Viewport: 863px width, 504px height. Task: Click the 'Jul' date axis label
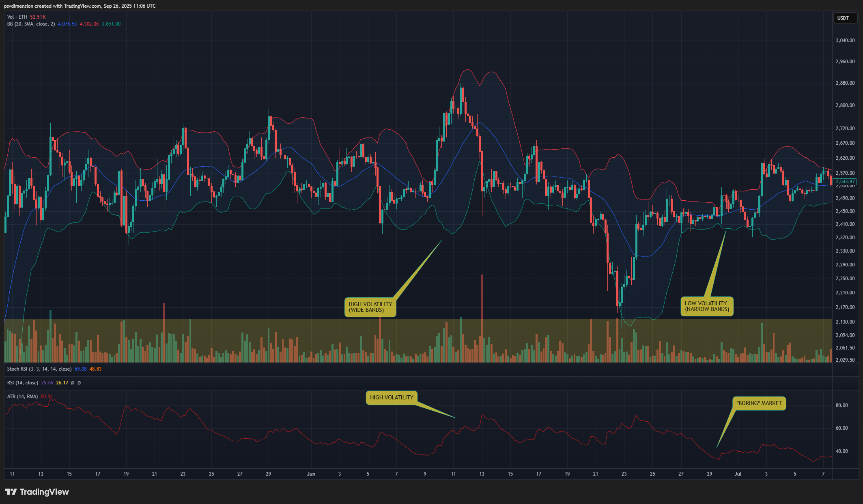738,474
